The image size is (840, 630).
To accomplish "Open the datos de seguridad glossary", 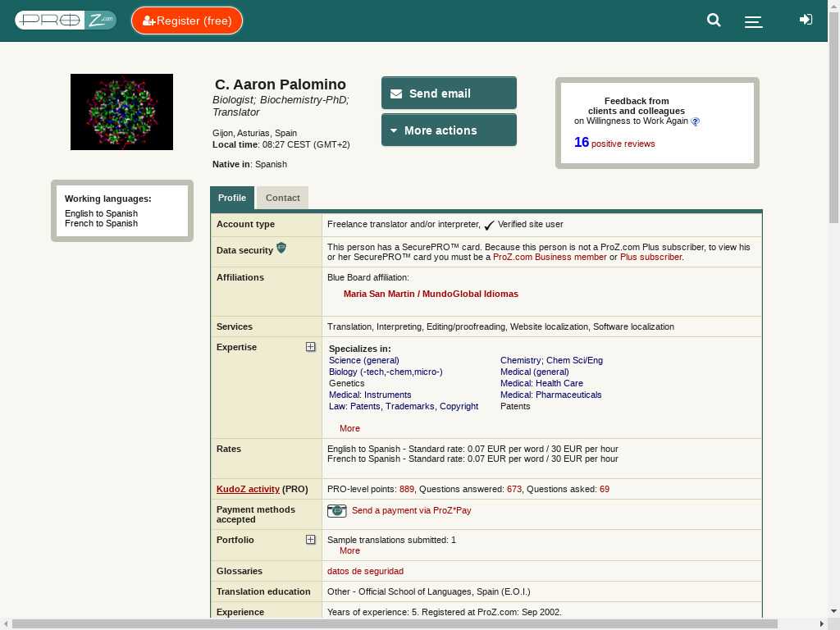I will coord(365,571).
